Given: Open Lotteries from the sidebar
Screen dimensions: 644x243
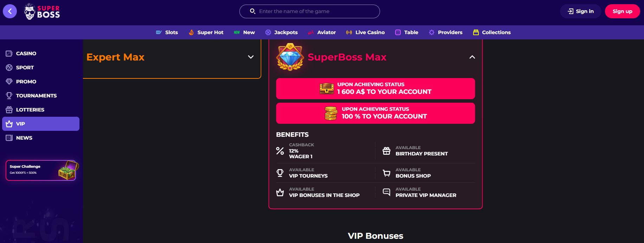Looking at the screenshot, I should pyautogui.click(x=30, y=110).
